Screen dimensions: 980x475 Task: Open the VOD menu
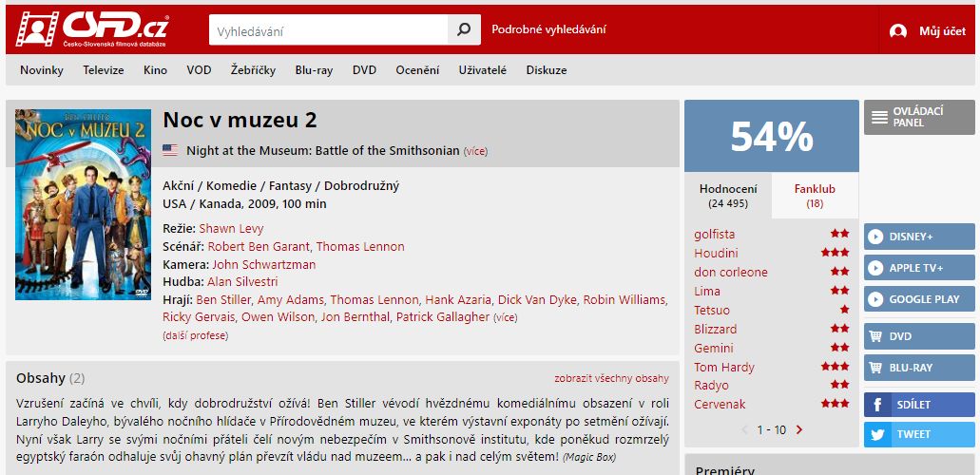pyautogui.click(x=199, y=70)
